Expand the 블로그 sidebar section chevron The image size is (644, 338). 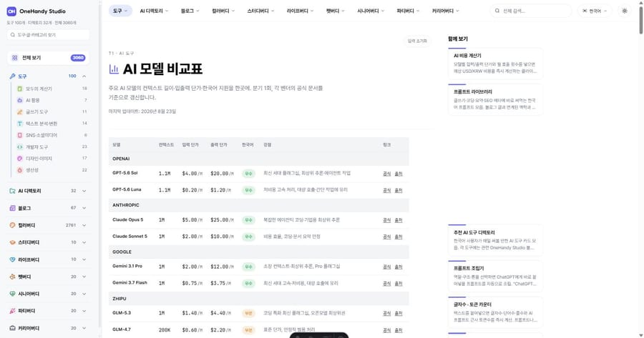(x=84, y=208)
